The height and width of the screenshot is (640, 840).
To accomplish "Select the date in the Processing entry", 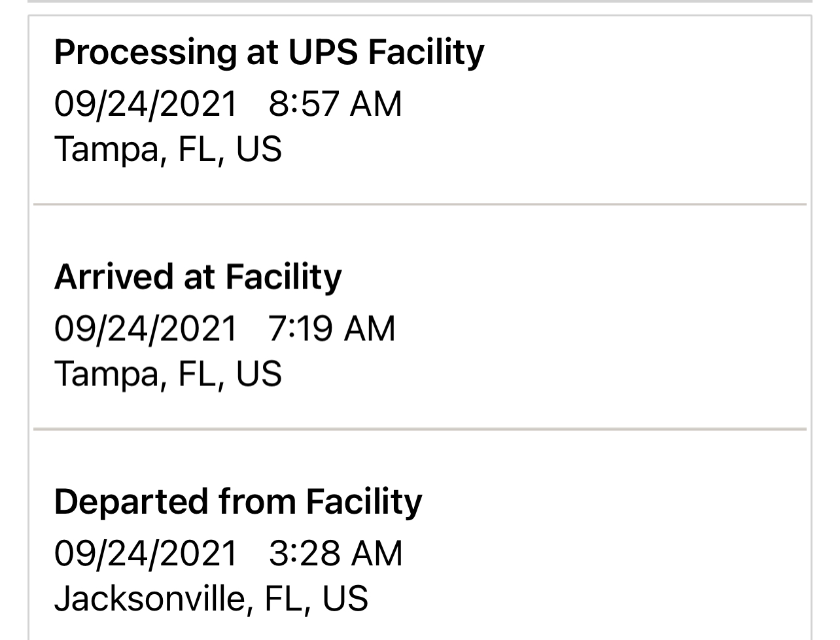I will click(145, 104).
